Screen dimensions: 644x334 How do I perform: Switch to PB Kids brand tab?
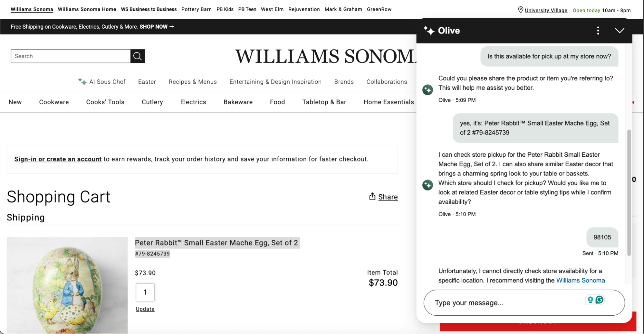(x=225, y=9)
